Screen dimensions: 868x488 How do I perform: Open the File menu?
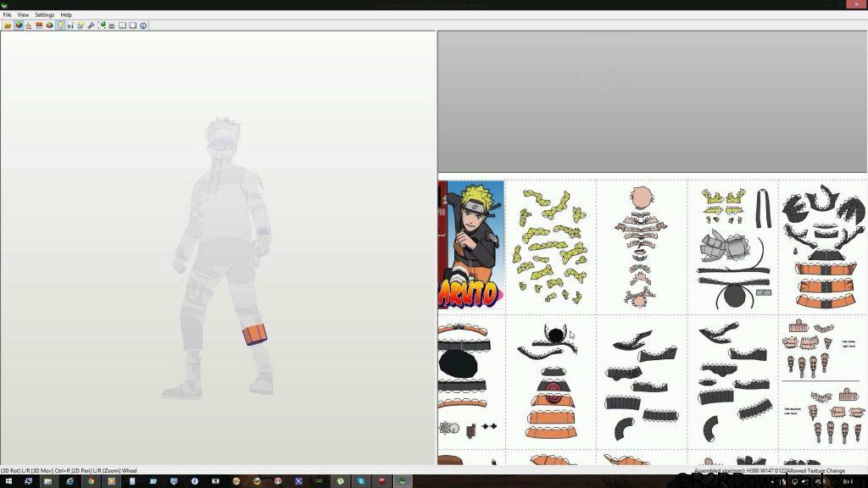pos(7,14)
